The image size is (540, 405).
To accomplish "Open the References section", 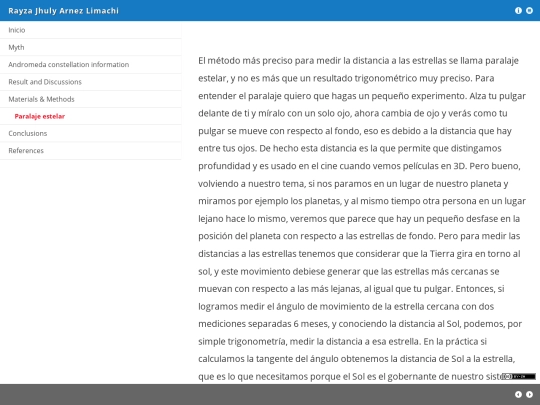I will tap(91, 150).
